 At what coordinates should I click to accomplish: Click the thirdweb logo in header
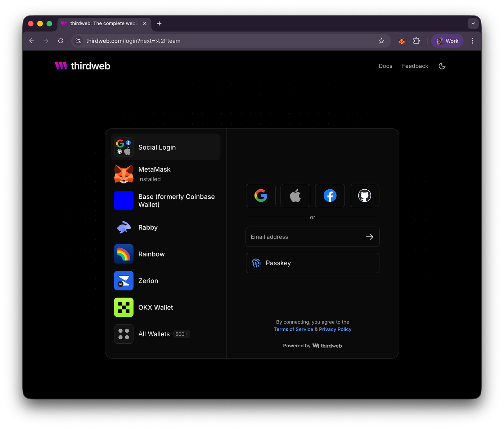tap(82, 66)
